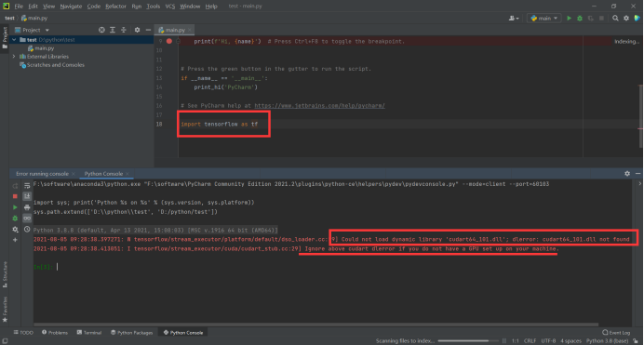Open Search Everywhere magnifier icon
Image resolution: width=644 pixels, height=345 pixels.
615,18
